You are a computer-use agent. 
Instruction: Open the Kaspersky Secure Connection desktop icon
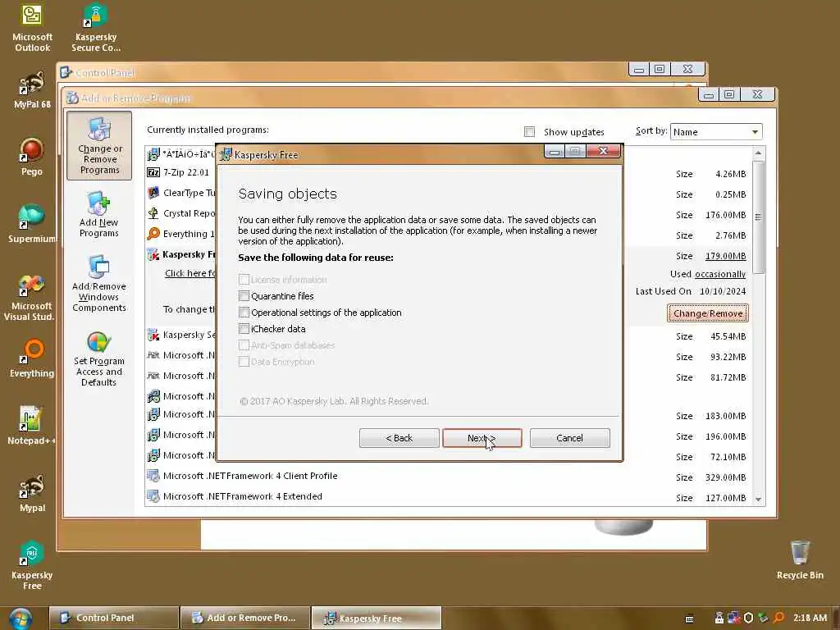click(95, 27)
